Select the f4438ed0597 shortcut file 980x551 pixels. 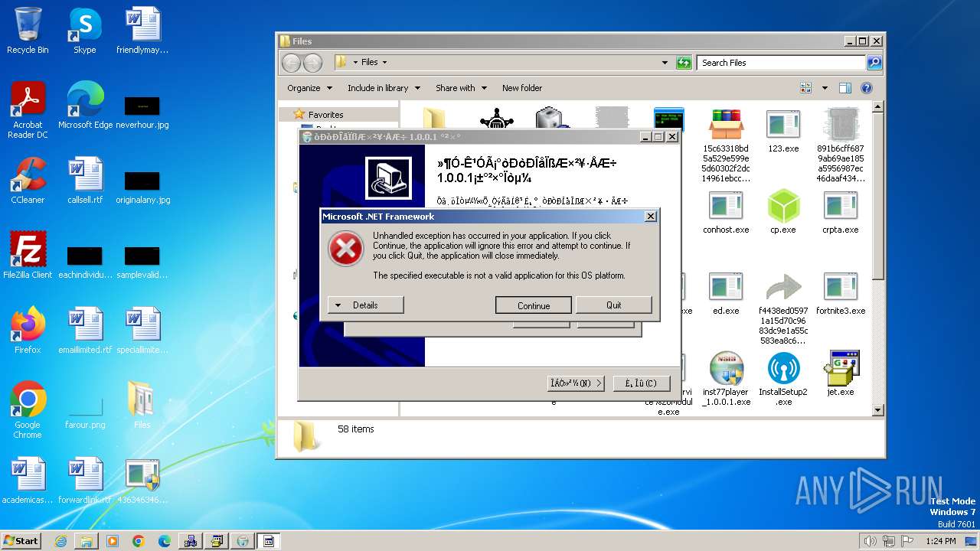point(783,308)
